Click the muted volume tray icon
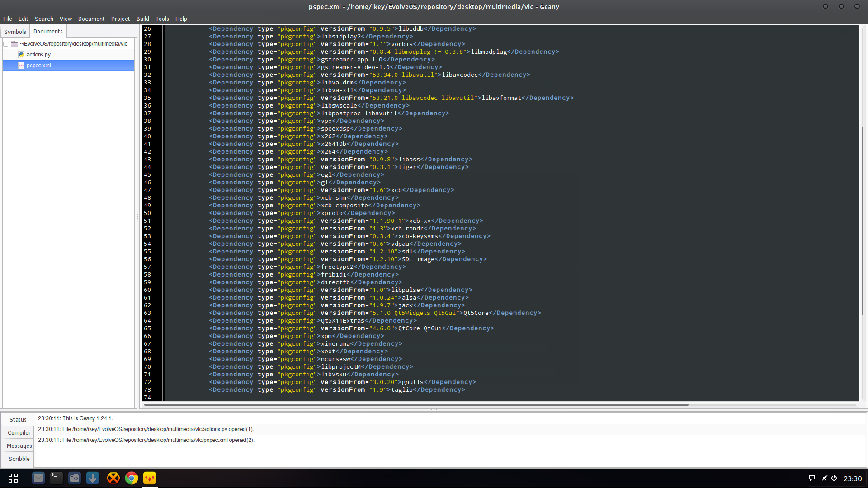 click(825, 478)
